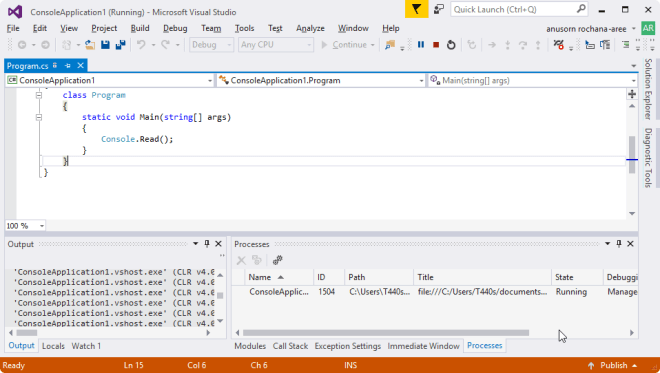Viewport: 660px width, 373px height.
Task: Toggle auto-hide pin on Processes panel
Action: pyautogui.click(x=619, y=244)
